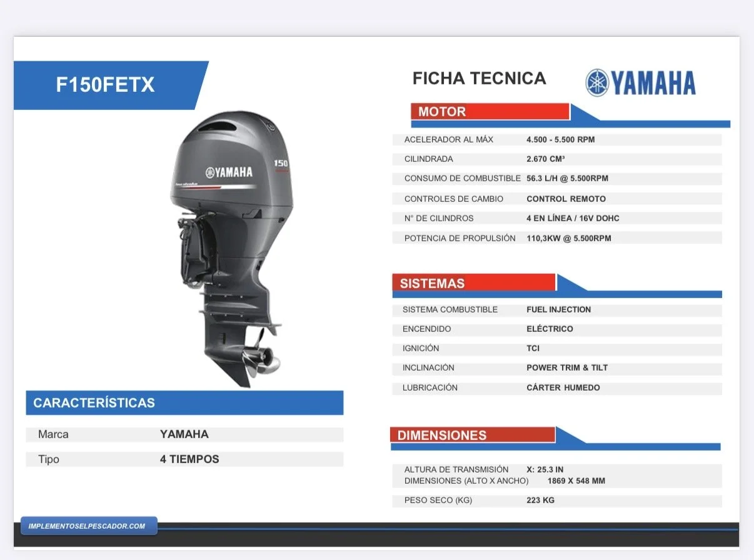Select the POWER TRIM & TILT value
The image size is (754, 560).
click(x=567, y=367)
